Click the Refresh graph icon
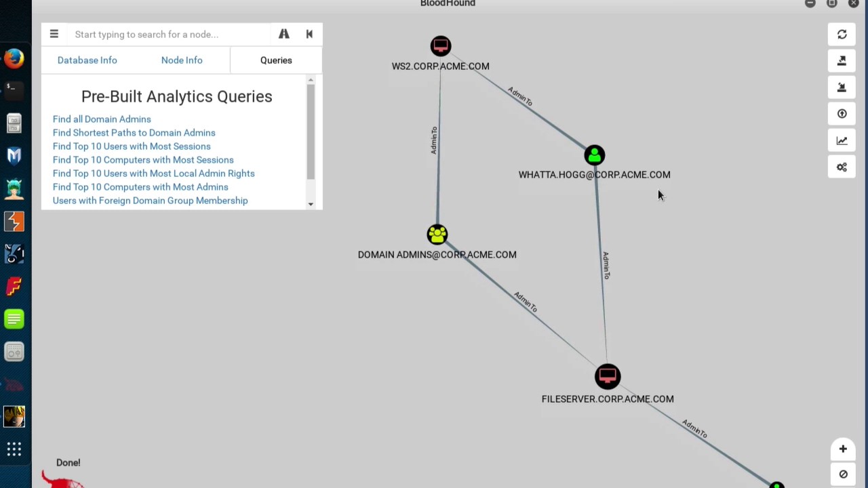 842,35
